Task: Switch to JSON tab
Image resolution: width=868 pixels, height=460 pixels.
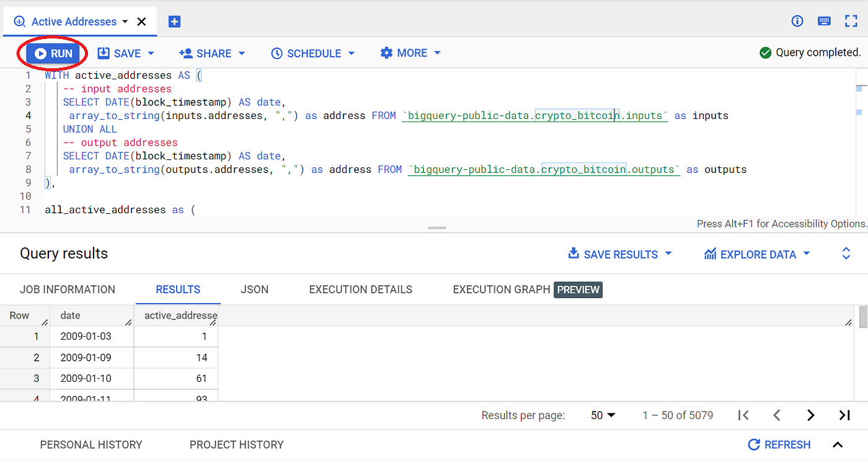Action: (255, 290)
